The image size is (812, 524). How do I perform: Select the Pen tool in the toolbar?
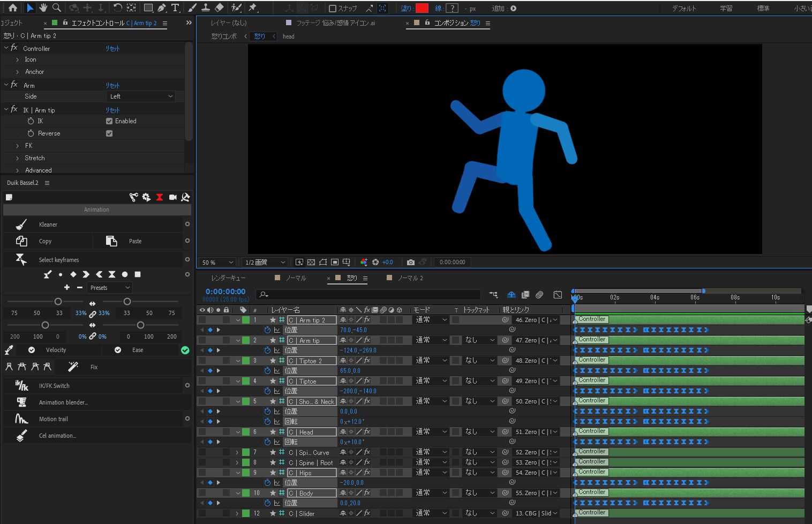(162, 8)
